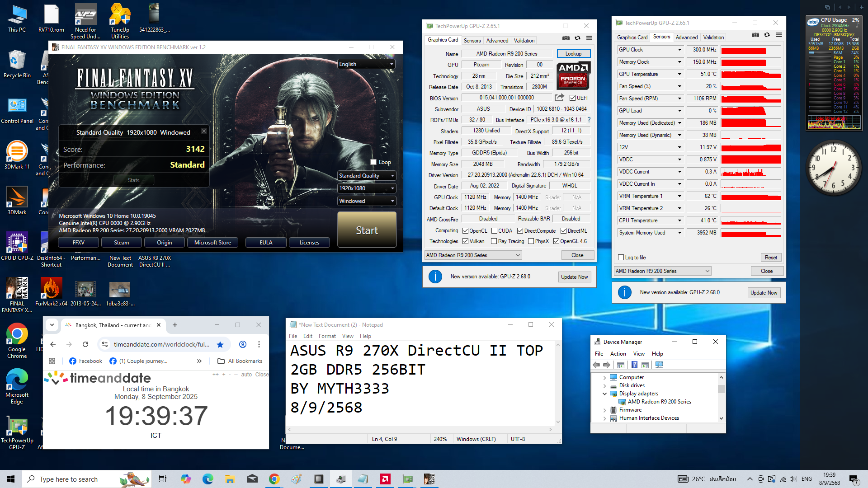This screenshot has height=488, width=868.
Task: Open Chrome from the taskbar
Action: 274,479
